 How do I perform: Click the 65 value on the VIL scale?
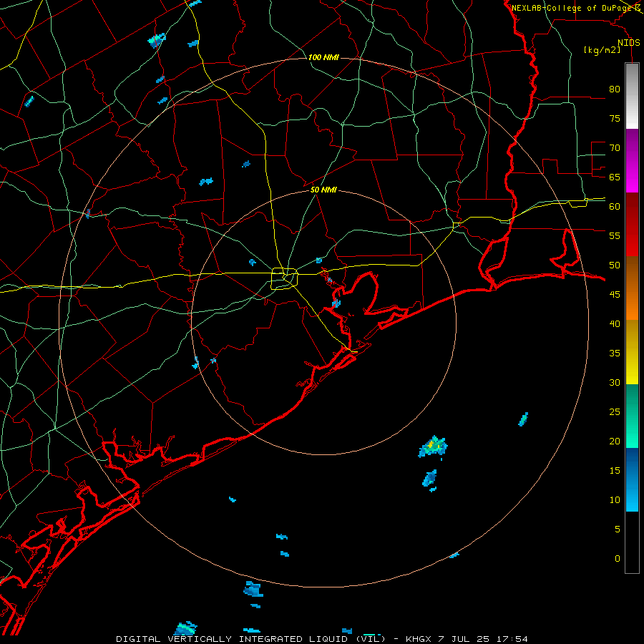click(615, 177)
